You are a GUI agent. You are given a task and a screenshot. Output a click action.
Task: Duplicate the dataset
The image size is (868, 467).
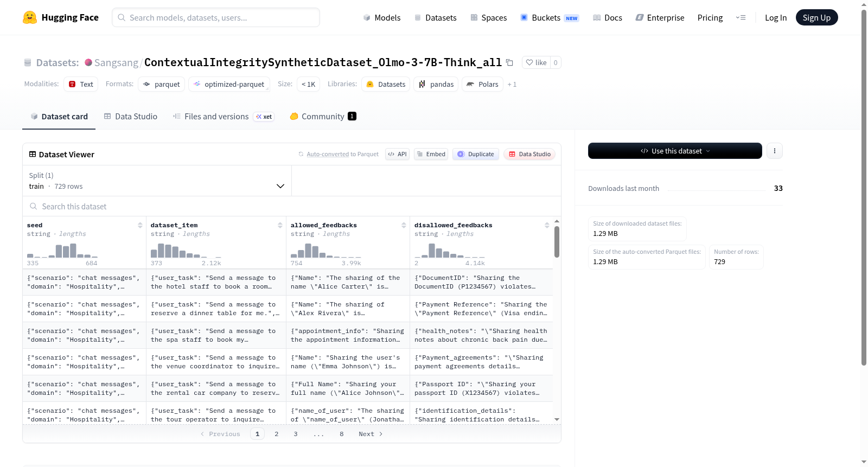[476, 154]
